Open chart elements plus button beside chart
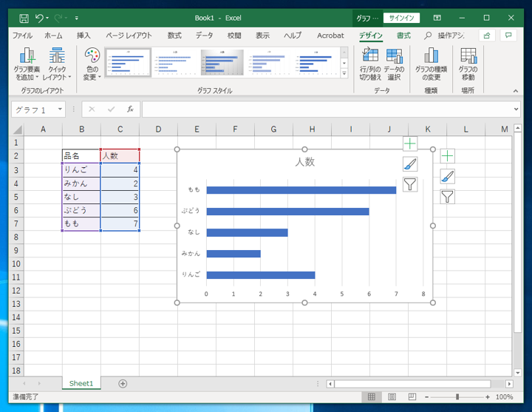532x412 pixels. coord(447,156)
